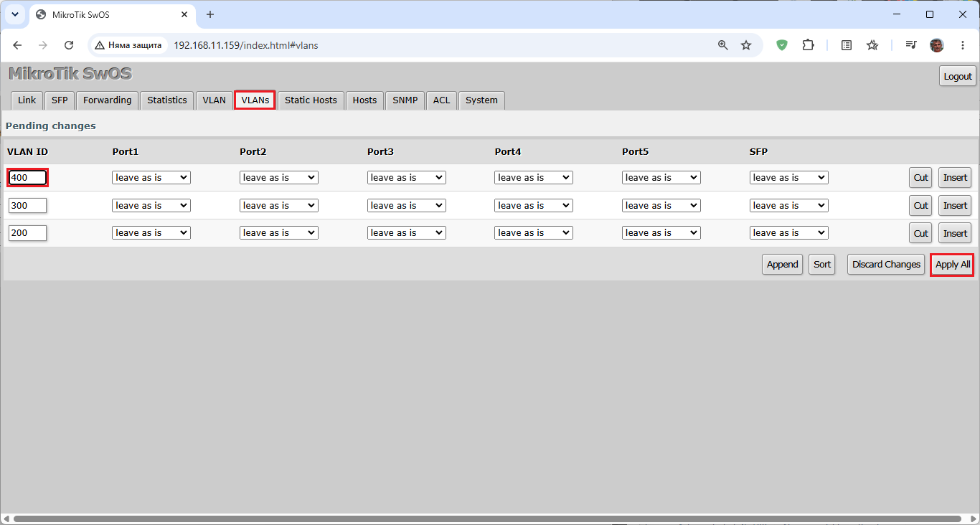980x525 pixels.
Task: Open the SFP dropdown for VLAN 200
Action: point(788,233)
